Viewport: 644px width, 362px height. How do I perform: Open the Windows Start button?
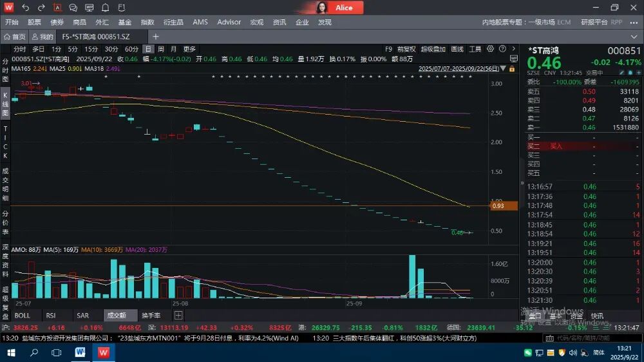[x=11, y=352]
